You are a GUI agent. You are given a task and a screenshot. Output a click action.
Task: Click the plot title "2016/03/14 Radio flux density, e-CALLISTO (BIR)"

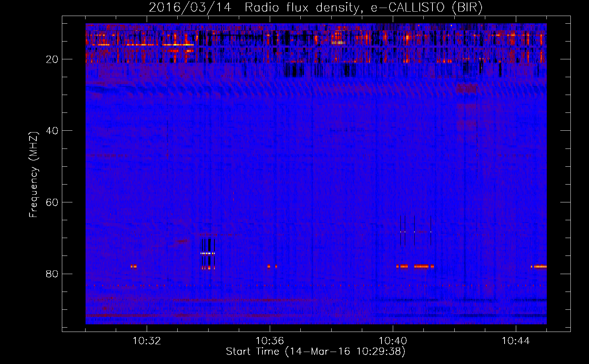[x=316, y=7]
